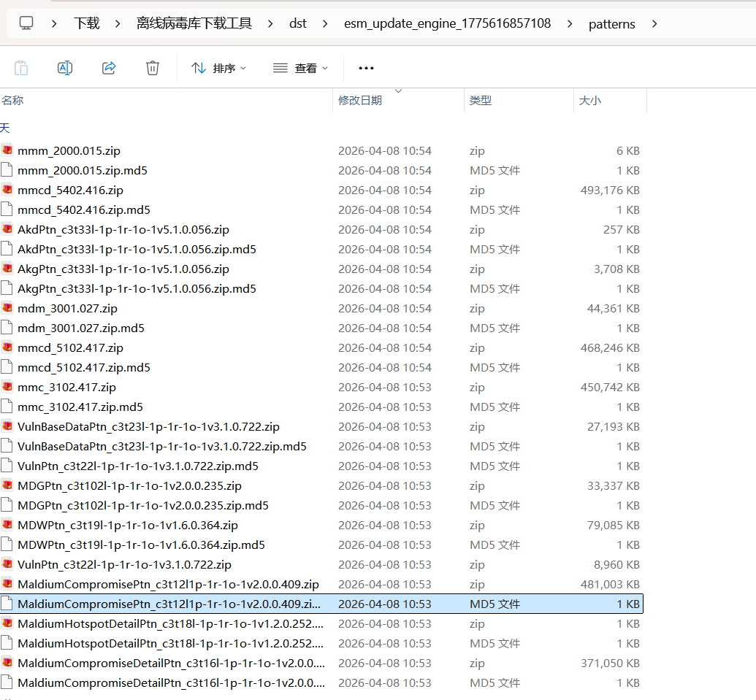
Task: Expand the chevron after dst in breadcrumb
Action: (325, 23)
